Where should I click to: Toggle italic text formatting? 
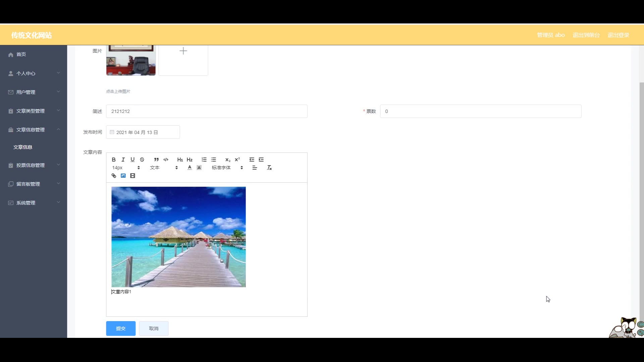point(123,160)
